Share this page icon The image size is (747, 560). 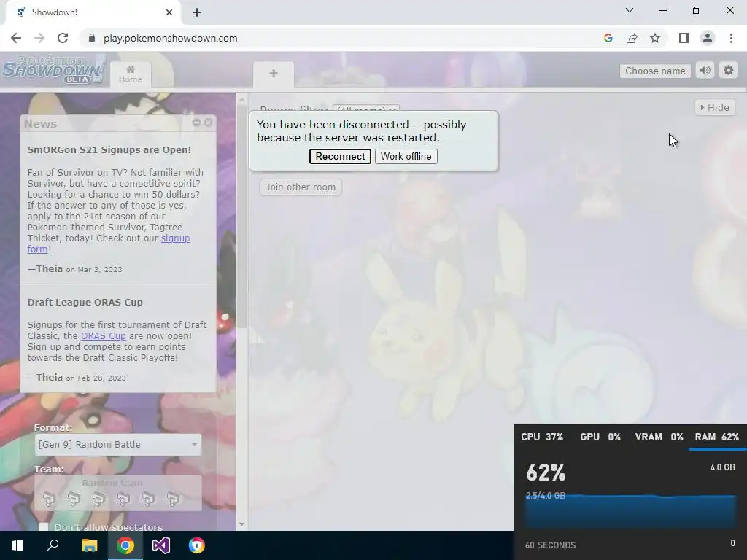click(632, 38)
